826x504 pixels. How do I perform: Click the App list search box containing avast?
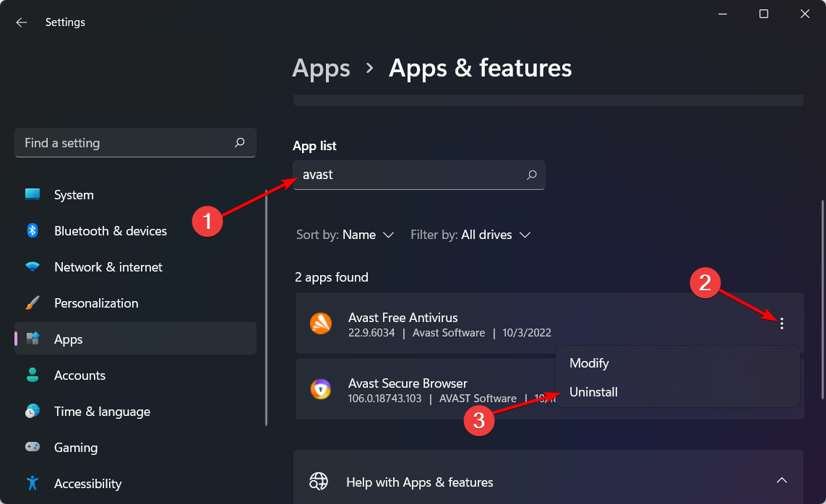pos(408,175)
